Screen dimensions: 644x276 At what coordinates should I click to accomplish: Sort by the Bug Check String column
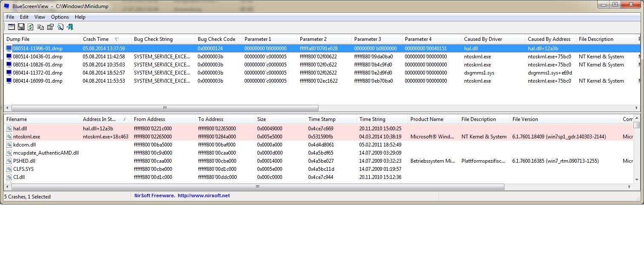(x=163, y=39)
